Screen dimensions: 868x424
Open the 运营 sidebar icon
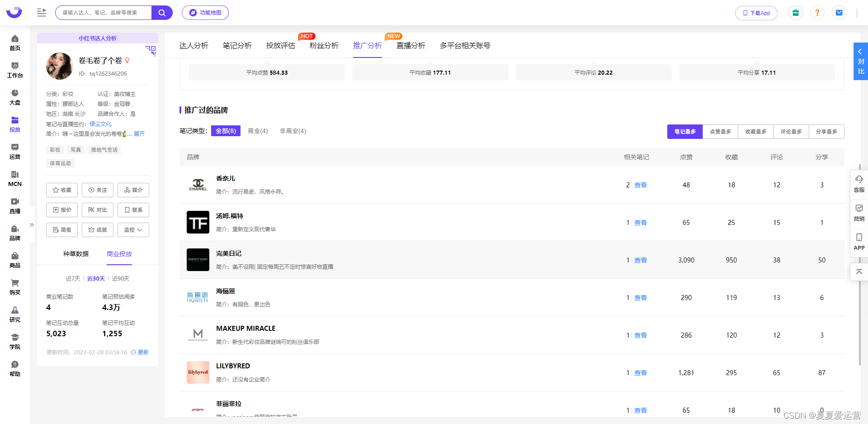coord(15,151)
